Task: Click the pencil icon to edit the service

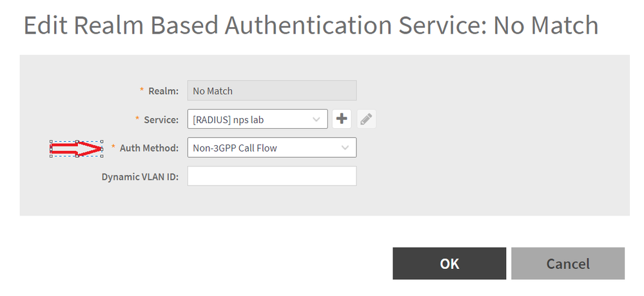Action: pyautogui.click(x=366, y=119)
